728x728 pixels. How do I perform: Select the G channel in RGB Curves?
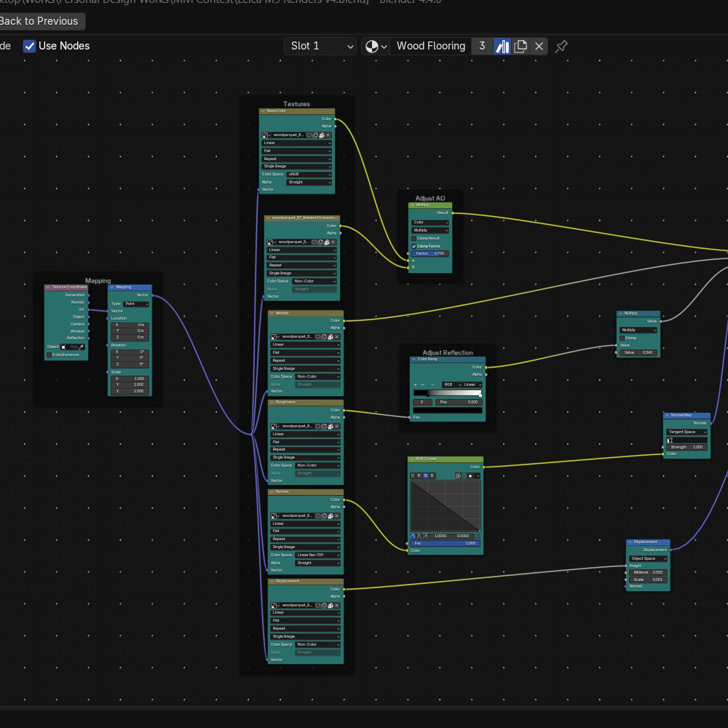426,475
